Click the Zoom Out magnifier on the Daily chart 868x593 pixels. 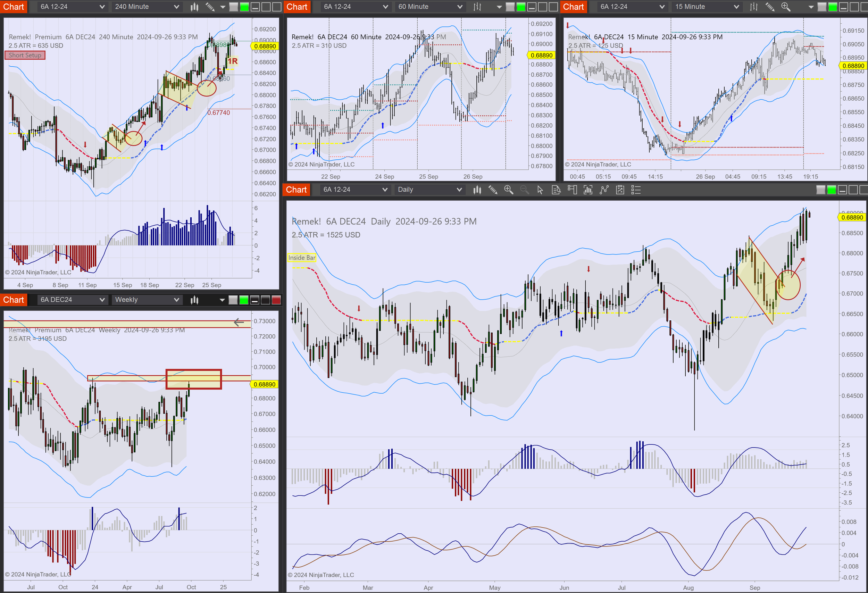(x=524, y=190)
